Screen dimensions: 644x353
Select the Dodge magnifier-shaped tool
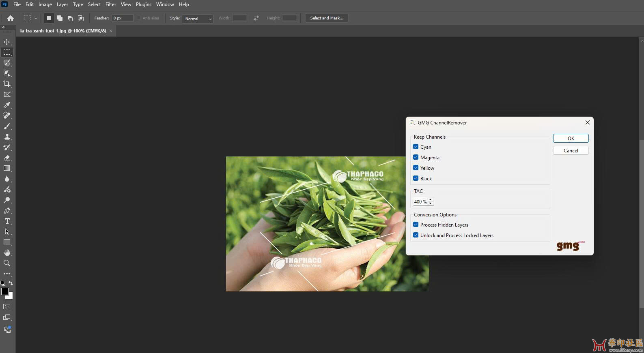pyautogui.click(x=7, y=200)
